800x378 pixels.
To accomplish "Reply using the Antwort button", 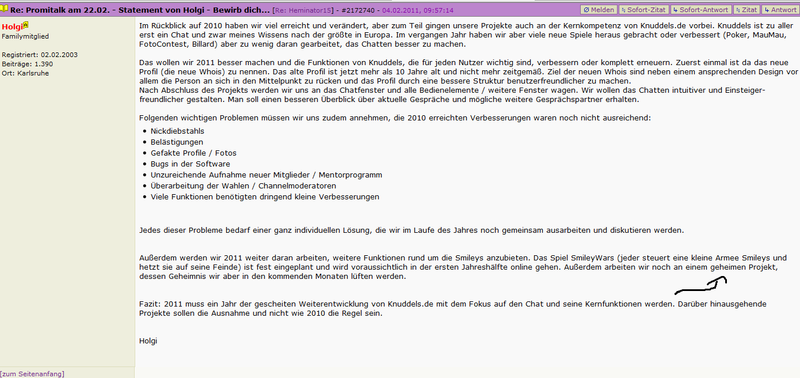I will [779, 10].
